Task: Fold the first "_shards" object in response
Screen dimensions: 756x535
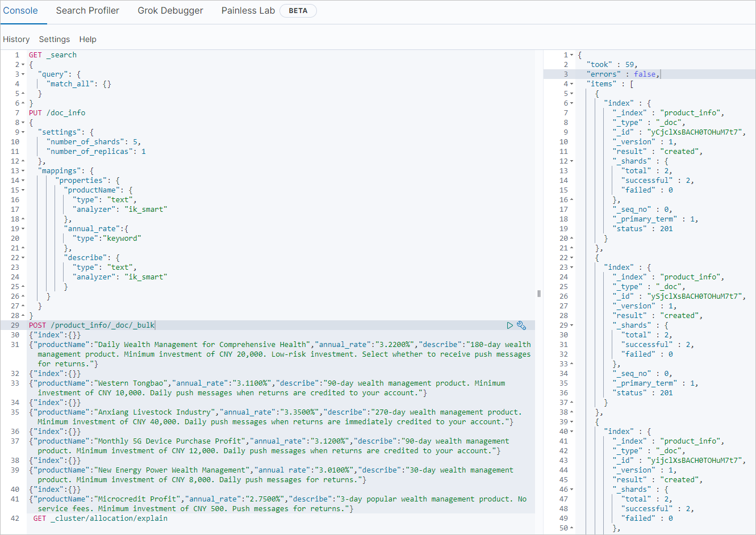Action: 571,161
